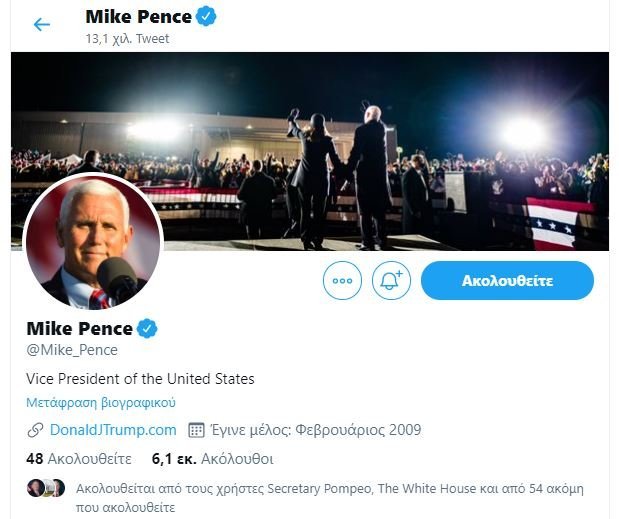619x519 pixels.
Task: Open followers-you-know text mentioning Secretary Pompeo
Action: (x=330, y=489)
